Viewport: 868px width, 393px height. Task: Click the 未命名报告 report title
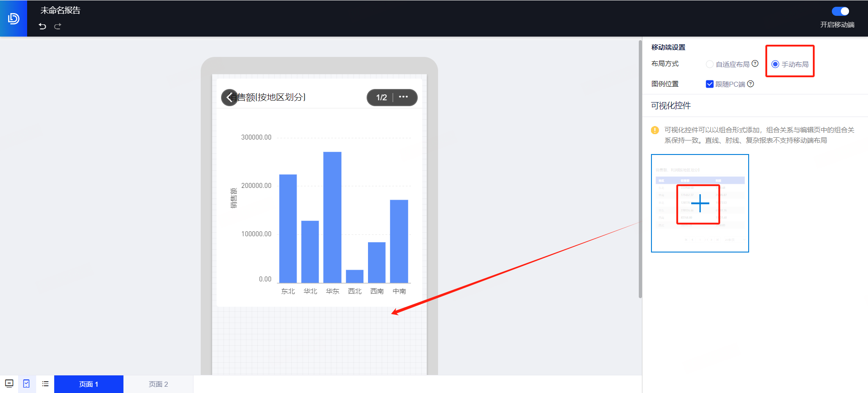coord(60,10)
